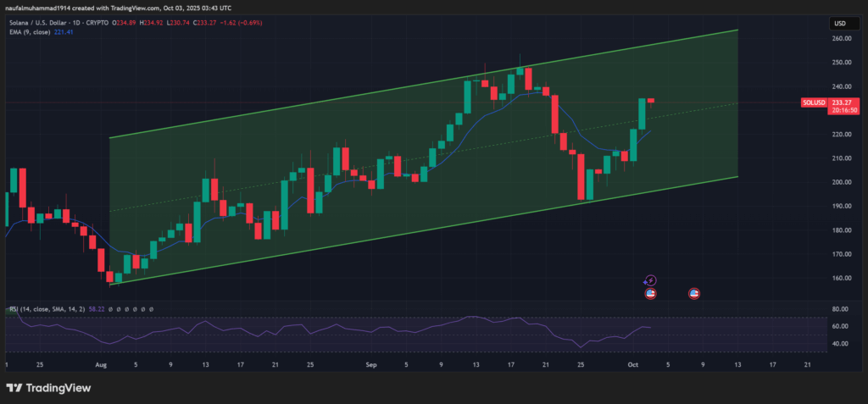Click the EMA value 221.41
Viewport: 868px width, 404px height.
tap(64, 31)
